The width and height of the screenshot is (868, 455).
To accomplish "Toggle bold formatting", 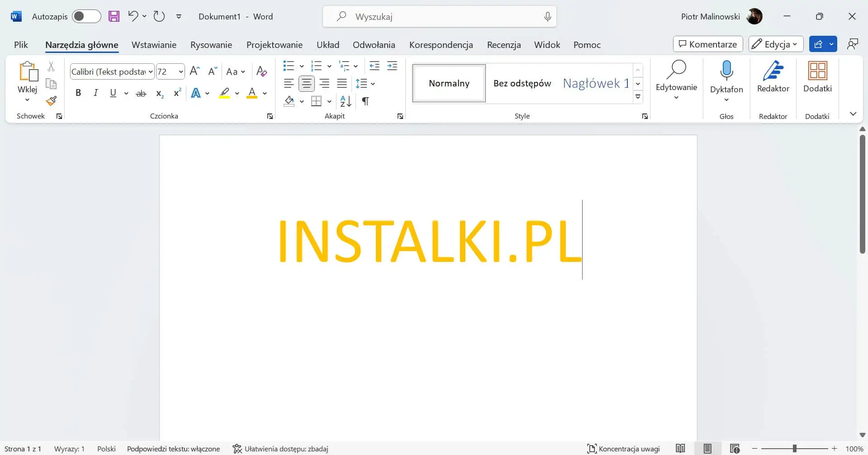I will click(x=78, y=93).
